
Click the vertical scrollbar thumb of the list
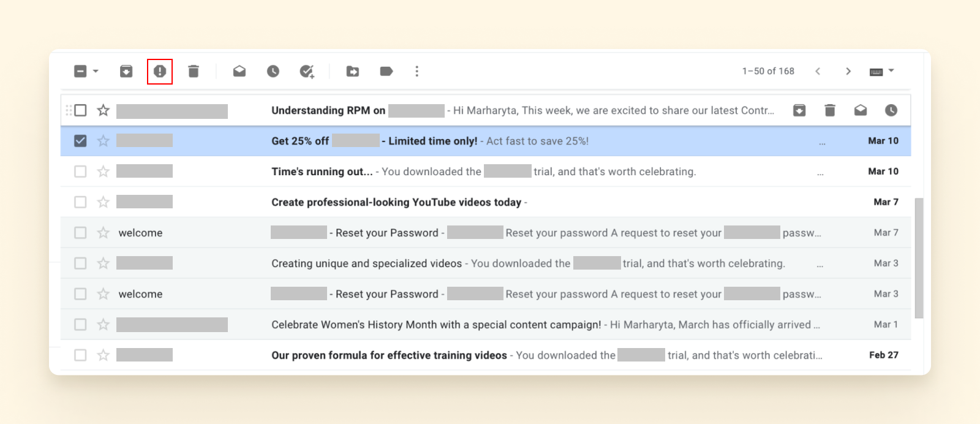pos(919,258)
